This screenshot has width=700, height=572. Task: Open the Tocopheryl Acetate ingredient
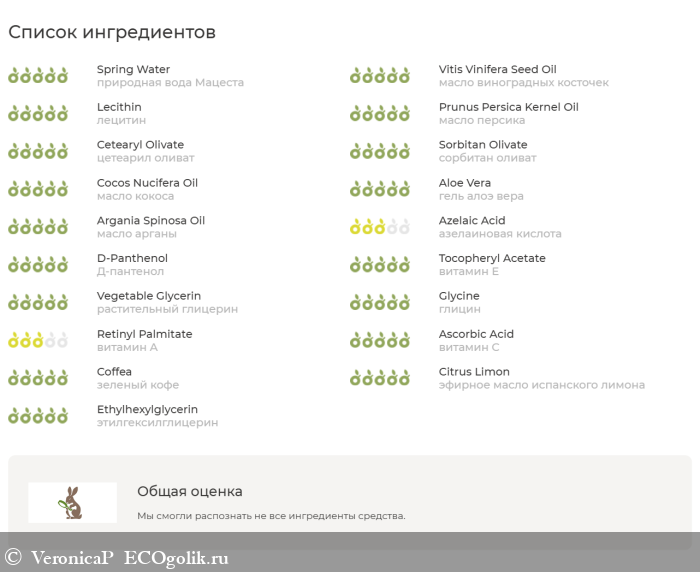[492, 258]
